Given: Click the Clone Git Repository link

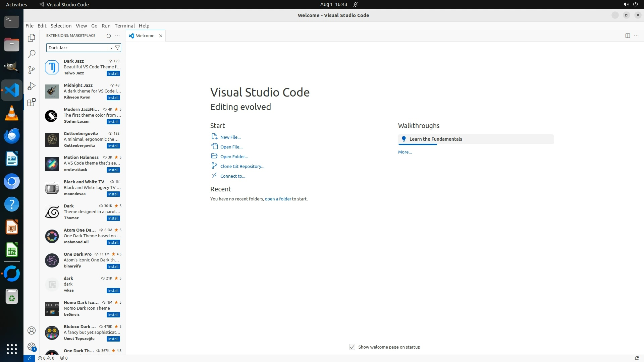Looking at the screenshot, I should pos(242,166).
